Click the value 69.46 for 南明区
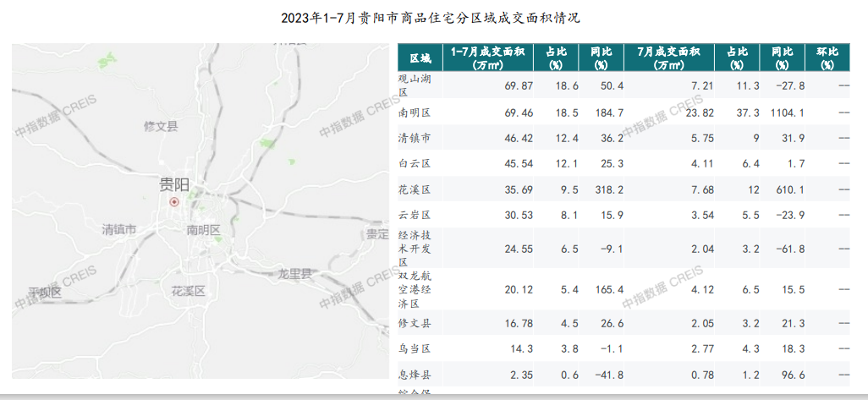This screenshot has width=868, height=400. pos(519,112)
